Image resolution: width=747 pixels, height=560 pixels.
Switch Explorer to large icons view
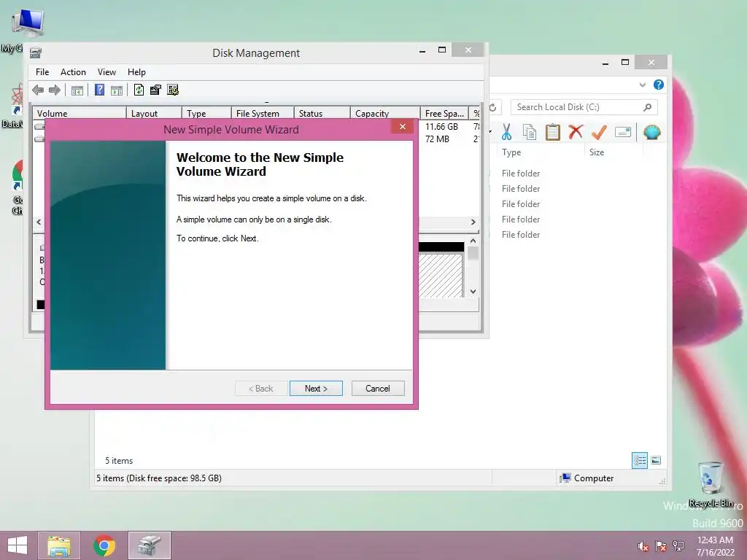[656, 460]
